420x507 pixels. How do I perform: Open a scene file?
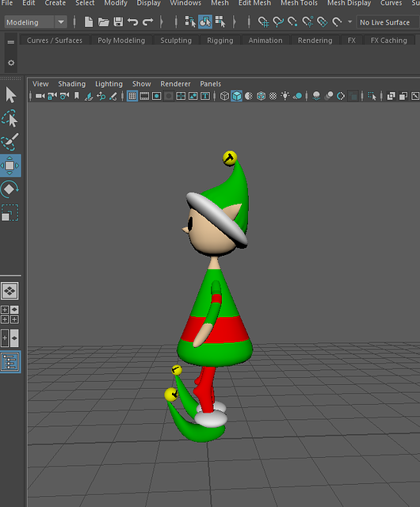tap(104, 22)
